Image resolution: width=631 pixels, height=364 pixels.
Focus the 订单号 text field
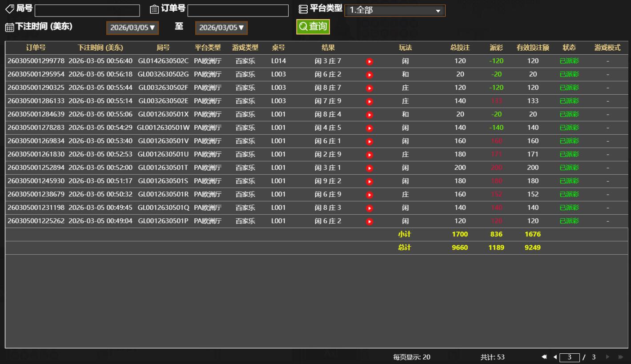(238, 11)
